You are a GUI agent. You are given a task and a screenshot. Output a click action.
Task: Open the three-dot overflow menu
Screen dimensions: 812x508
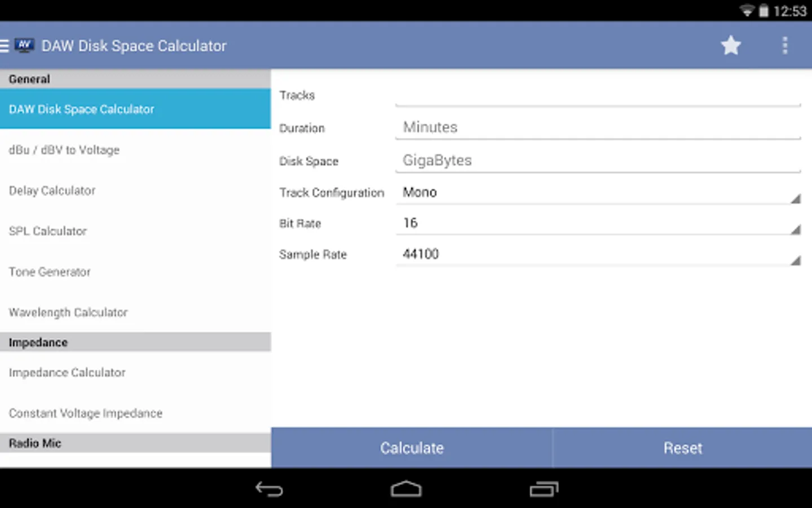pyautogui.click(x=785, y=46)
